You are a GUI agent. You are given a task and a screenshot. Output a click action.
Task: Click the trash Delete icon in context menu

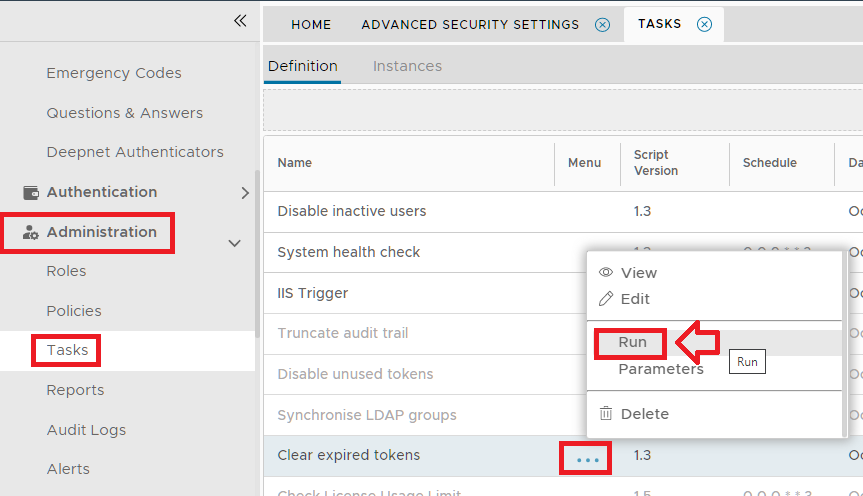pos(605,413)
